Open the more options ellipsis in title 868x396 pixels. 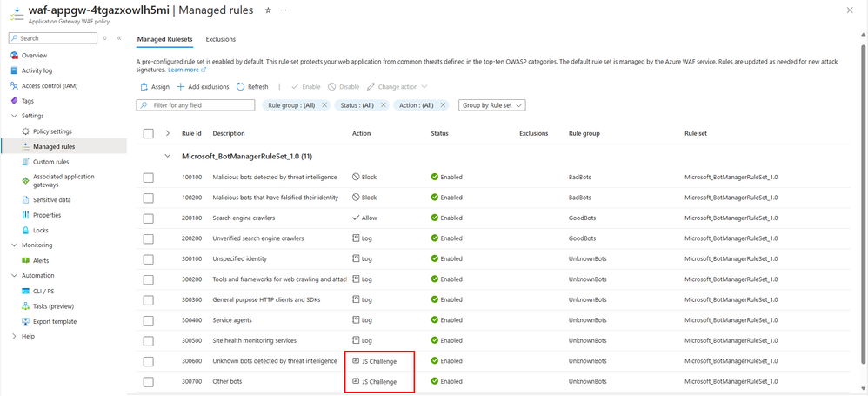tap(284, 10)
